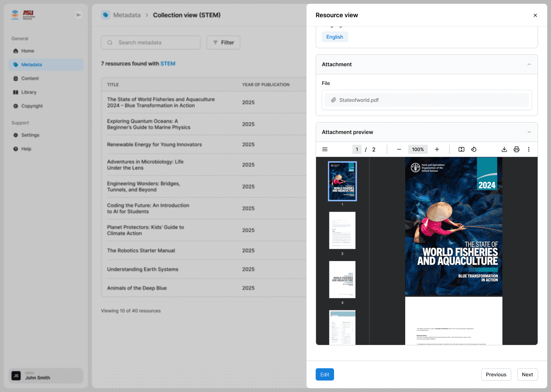Click the Help question mark icon

point(16,149)
